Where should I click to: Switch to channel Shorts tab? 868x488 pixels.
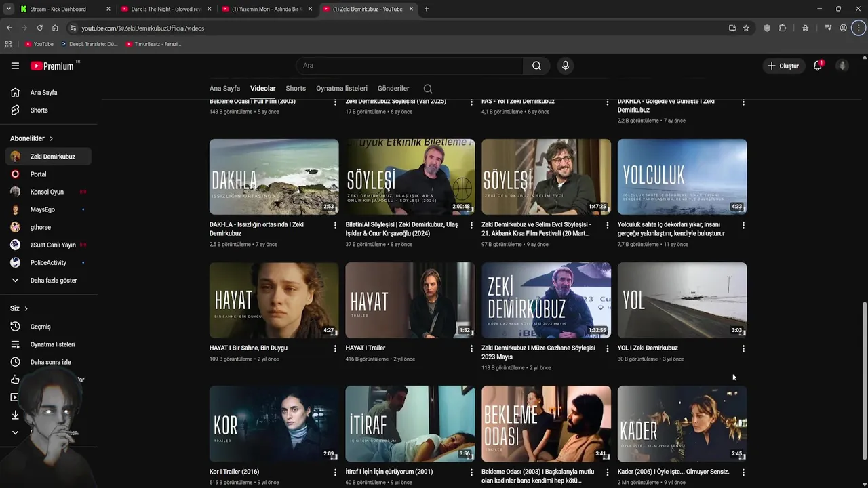click(296, 89)
